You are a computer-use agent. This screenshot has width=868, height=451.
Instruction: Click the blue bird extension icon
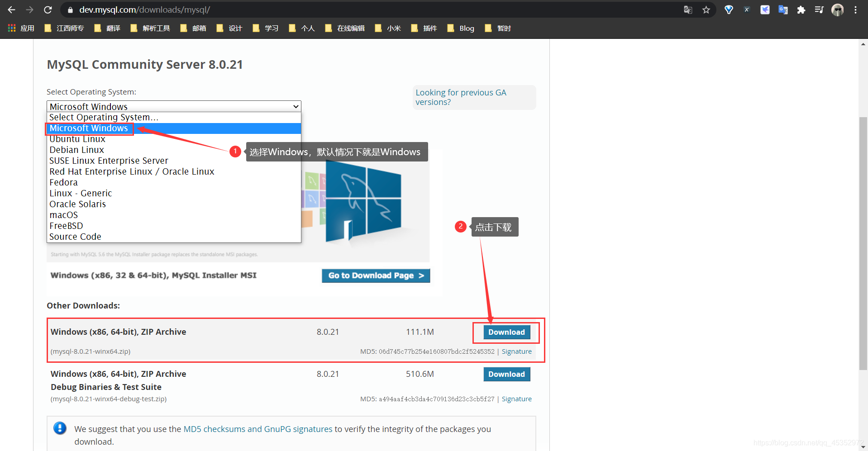(765, 9)
